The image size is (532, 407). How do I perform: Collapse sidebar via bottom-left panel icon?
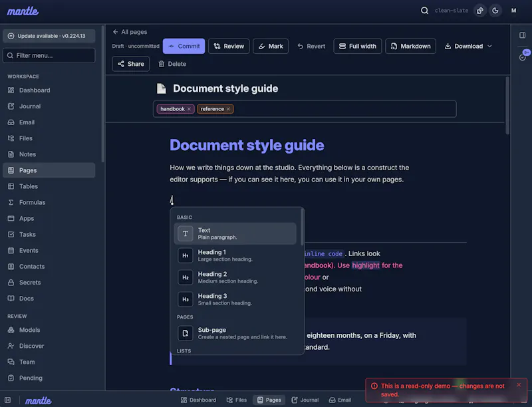[x=8, y=400]
